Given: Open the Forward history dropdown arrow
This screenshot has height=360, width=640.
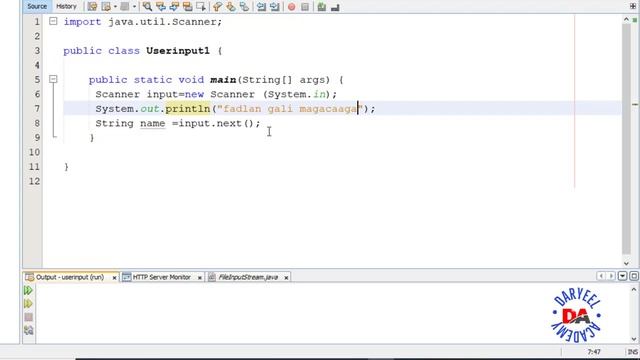Looking at the screenshot, I should click(x=134, y=7).
